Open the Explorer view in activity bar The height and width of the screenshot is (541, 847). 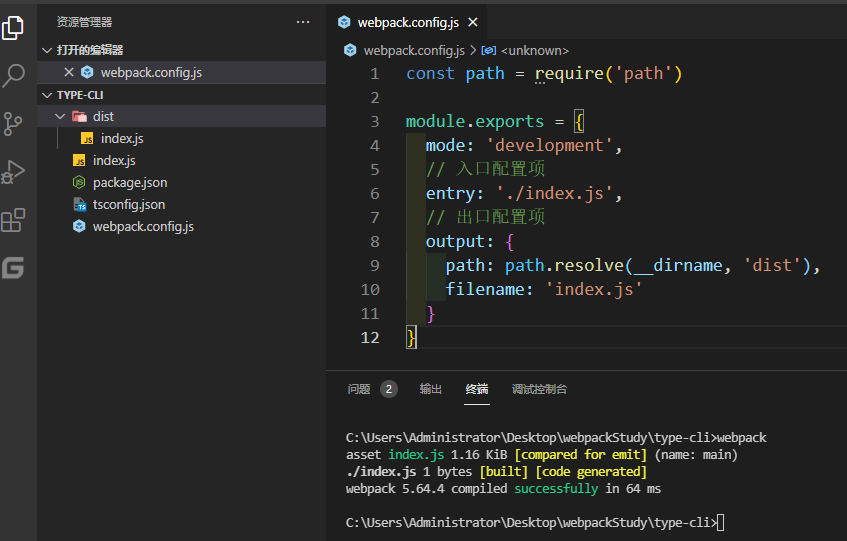point(13,28)
